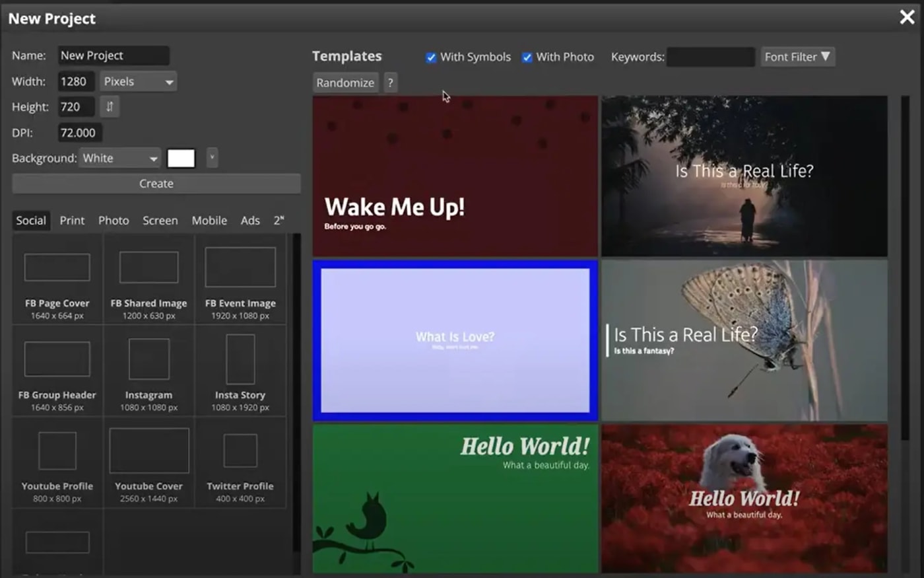Viewport: 924px width, 578px height.
Task: Open the Pixels units dropdown
Action: pyautogui.click(x=137, y=81)
